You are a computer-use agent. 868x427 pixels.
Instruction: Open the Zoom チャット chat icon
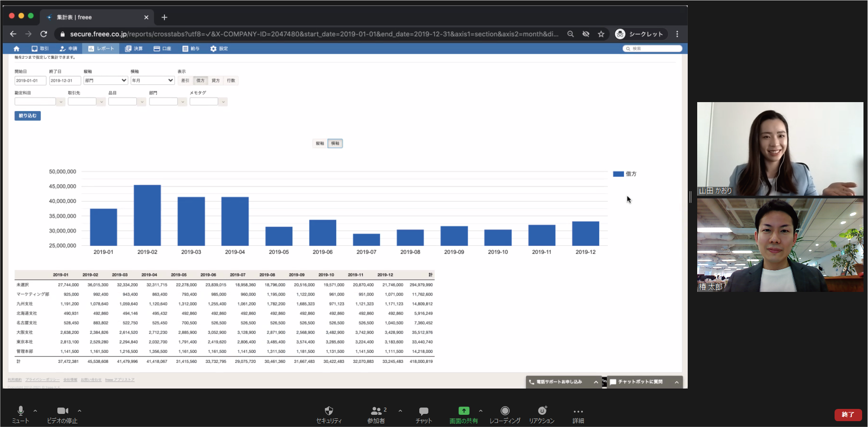coord(423,411)
